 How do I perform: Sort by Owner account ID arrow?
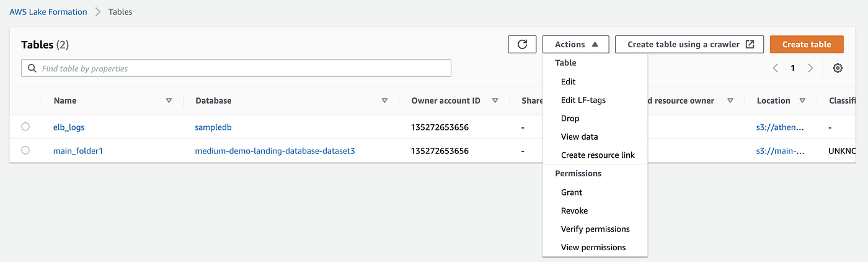(495, 101)
